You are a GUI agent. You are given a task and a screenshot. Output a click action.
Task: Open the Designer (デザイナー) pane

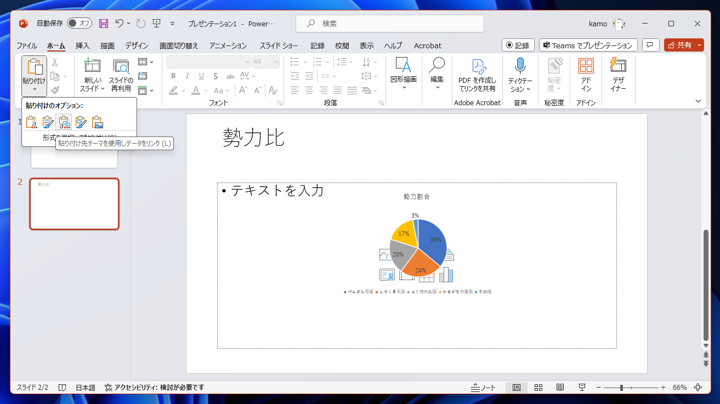(618, 76)
